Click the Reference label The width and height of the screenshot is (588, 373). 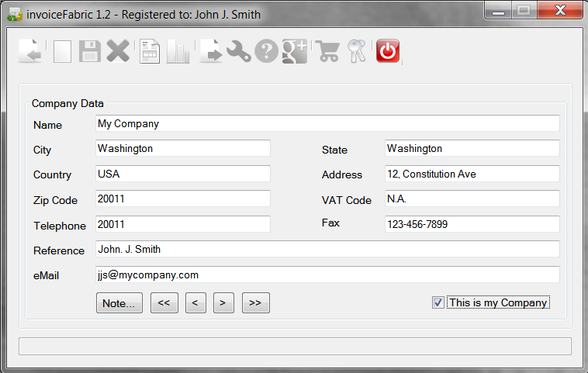59,250
